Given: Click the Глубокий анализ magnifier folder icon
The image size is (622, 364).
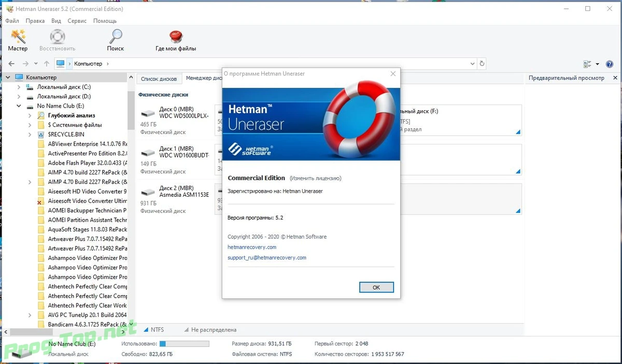Looking at the screenshot, I should (41, 115).
